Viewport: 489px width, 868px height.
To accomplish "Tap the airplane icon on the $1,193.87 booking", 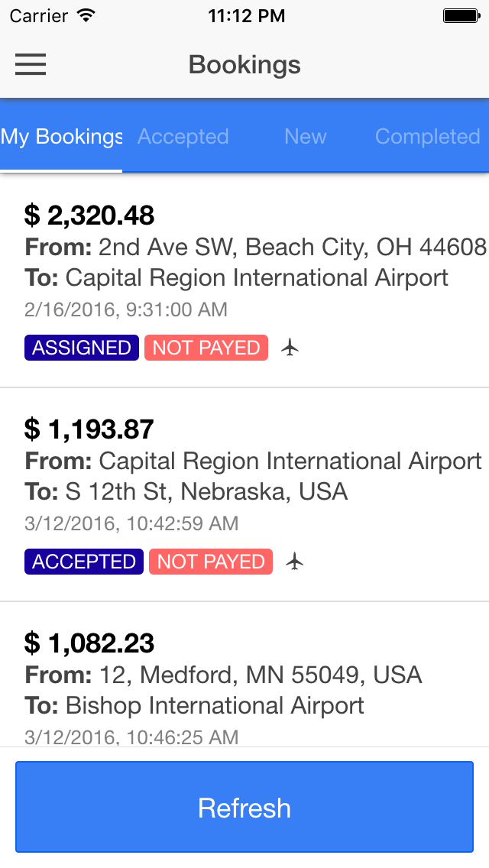I will 294,562.
